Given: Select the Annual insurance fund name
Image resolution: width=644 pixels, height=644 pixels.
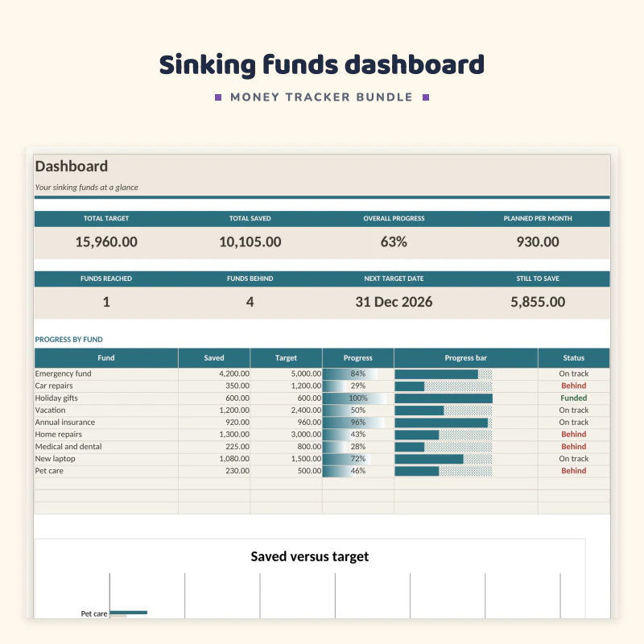Looking at the screenshot, I should (x=65, y=422).
